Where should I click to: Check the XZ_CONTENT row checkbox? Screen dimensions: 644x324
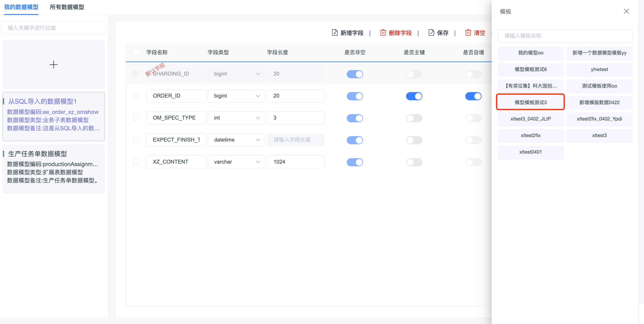pos(136,162)
